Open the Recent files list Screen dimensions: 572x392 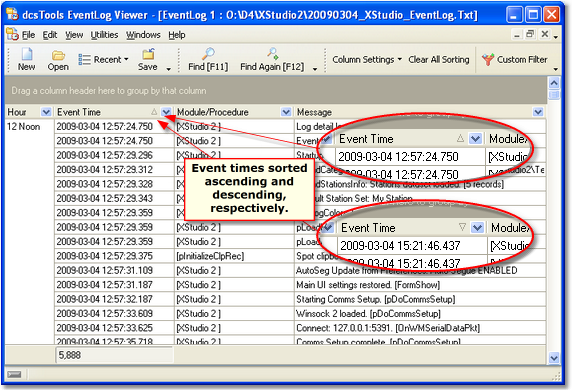point(104,59)
